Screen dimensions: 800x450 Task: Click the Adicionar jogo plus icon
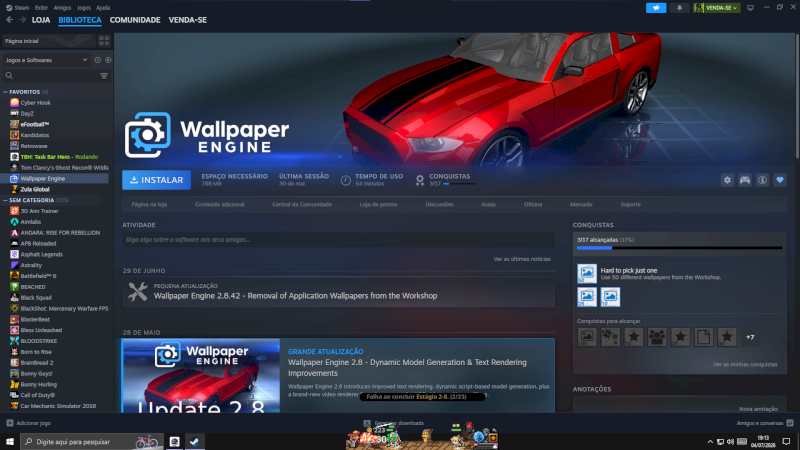tap(10, 423)
